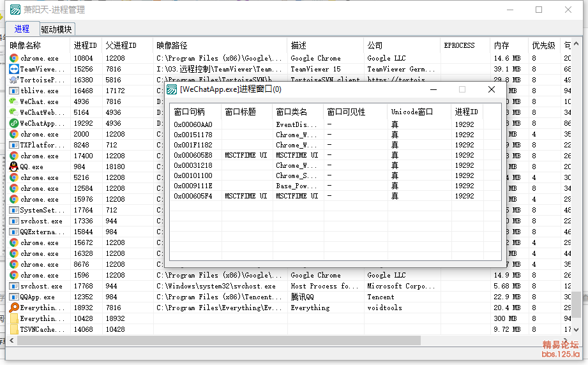Click the SystemSettings process icon
This screenshot has width=588, height=365.
[x=14, y=210]
